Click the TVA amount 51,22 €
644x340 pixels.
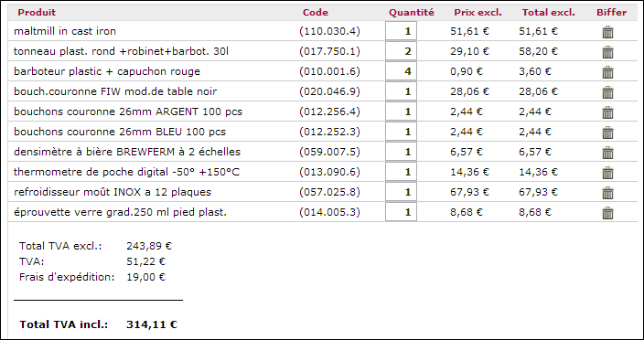coord(145,261)
